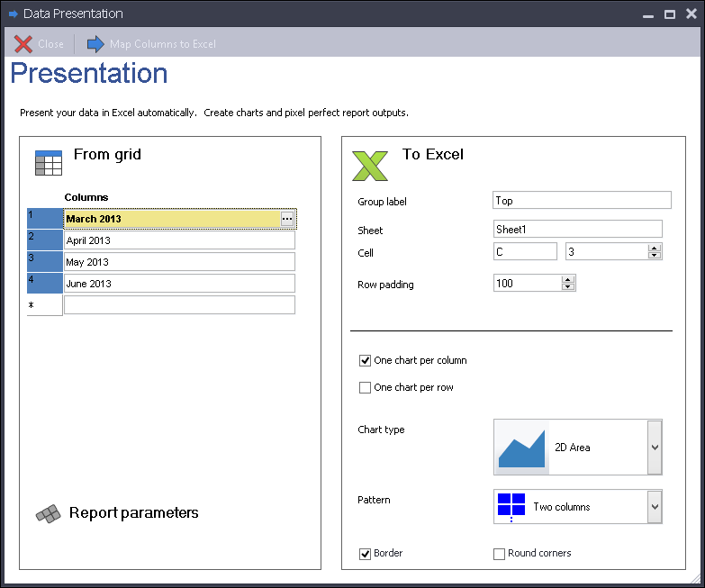Select the April 2013 column cell
This screenshot has height=588, width=705.
pos(179,240)
